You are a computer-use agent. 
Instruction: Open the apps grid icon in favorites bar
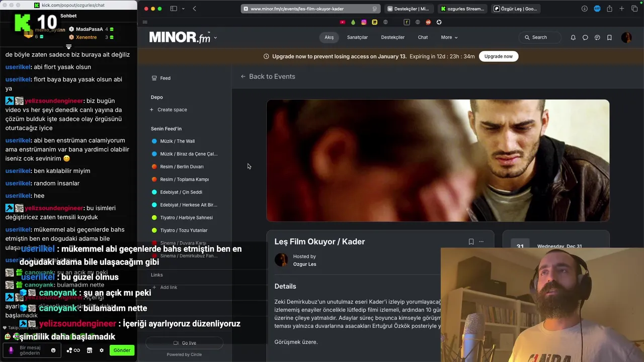(145, 22)
